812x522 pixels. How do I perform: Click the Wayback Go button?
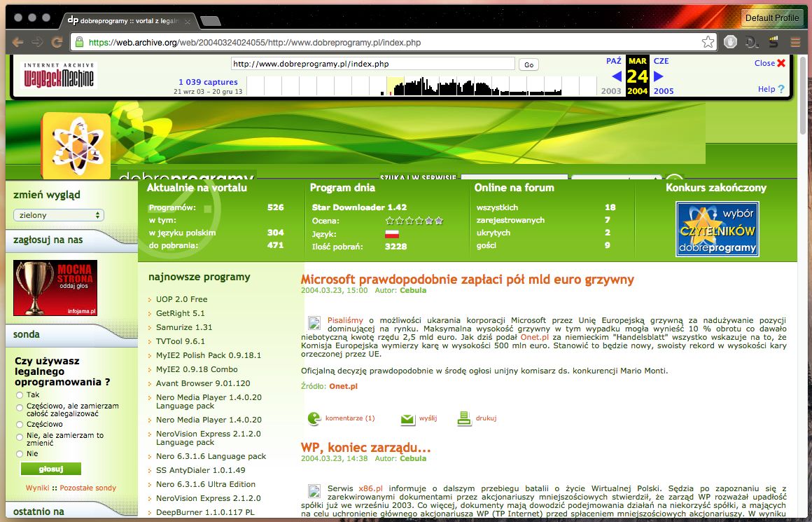click(x=528, y=64)
